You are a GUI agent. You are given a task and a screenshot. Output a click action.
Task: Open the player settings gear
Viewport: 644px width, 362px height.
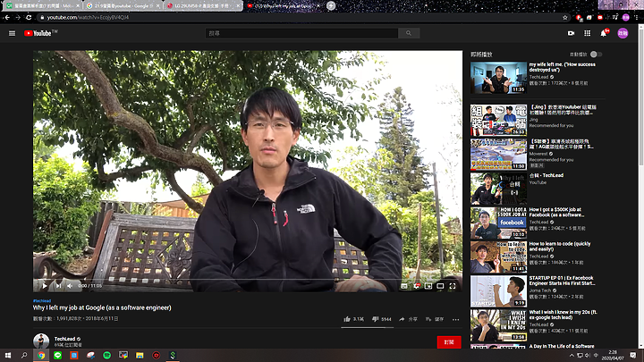(x=417, y=286)
